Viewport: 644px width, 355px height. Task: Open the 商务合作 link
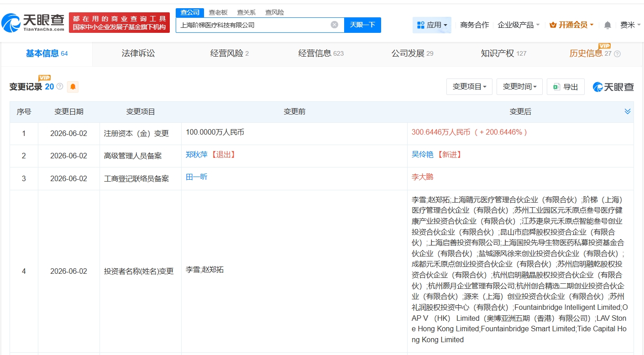coord(475,25)
